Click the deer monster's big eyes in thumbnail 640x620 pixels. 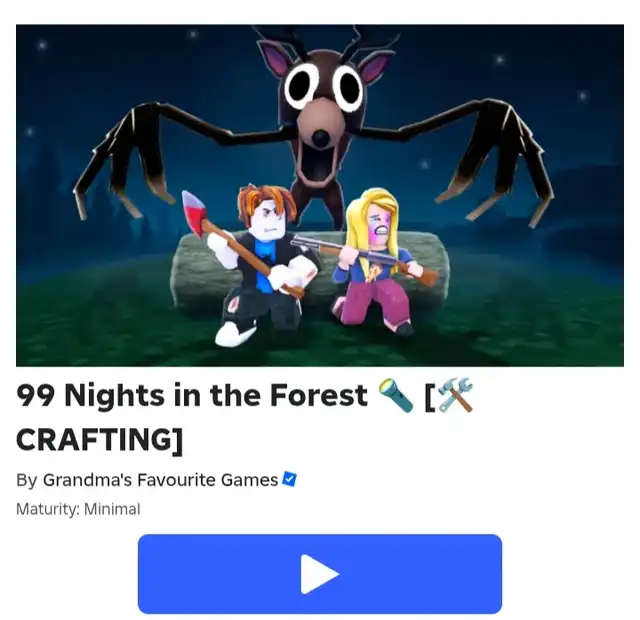click(324, 87)
